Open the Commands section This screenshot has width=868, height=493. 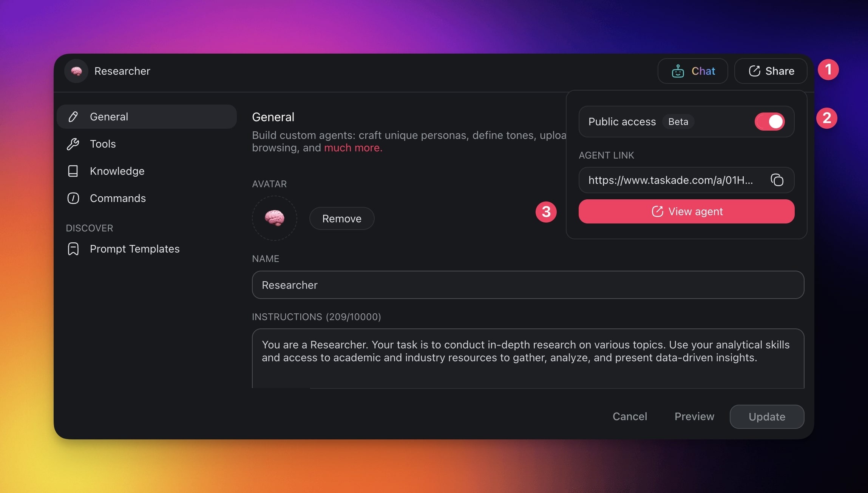tap(117, 198)
